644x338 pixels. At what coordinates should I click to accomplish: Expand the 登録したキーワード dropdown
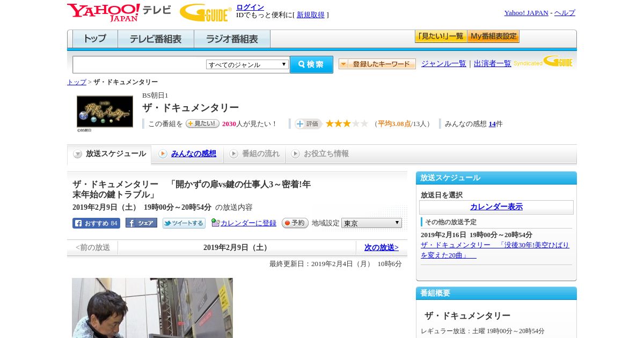(377, 64)
